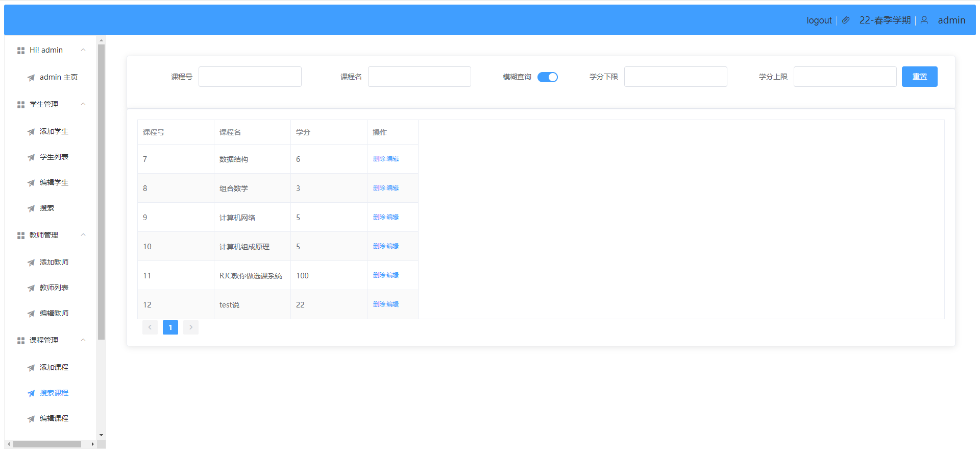Click the paper plane icon beside admin 主页
The height and width of the screenshot is (475, 980).
tap(31, 78)
